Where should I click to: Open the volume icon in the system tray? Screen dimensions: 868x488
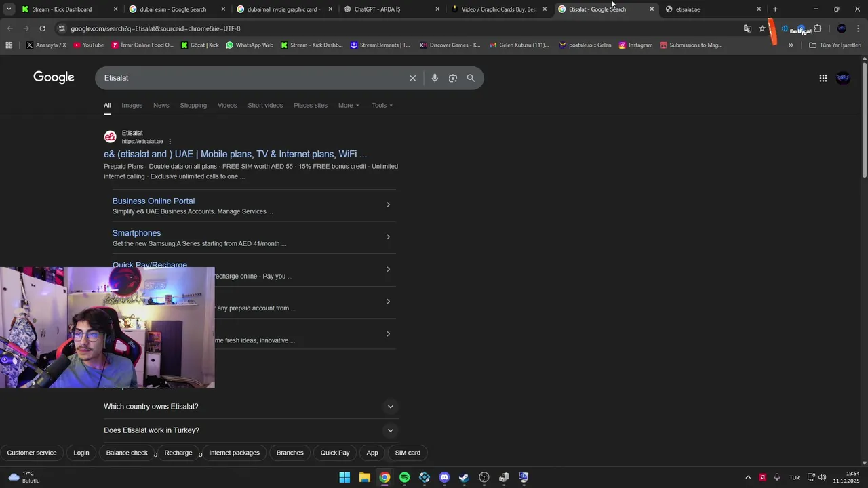click(x=823, y=477)
